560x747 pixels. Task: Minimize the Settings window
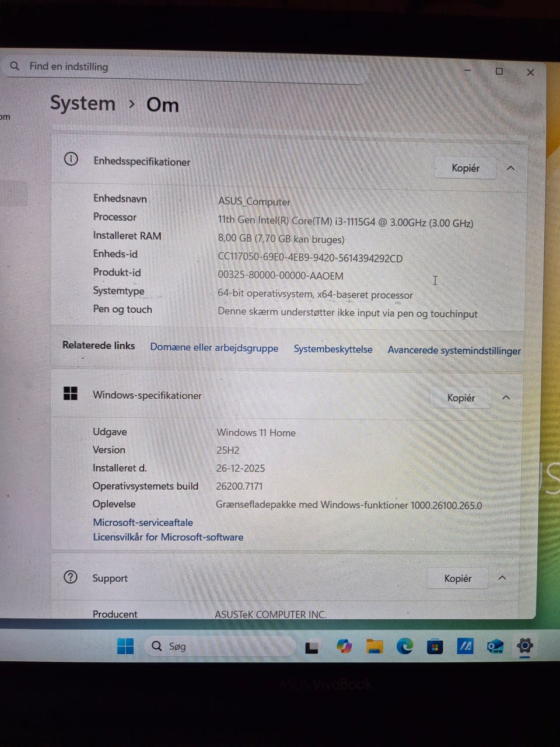[x=468, y=71]
